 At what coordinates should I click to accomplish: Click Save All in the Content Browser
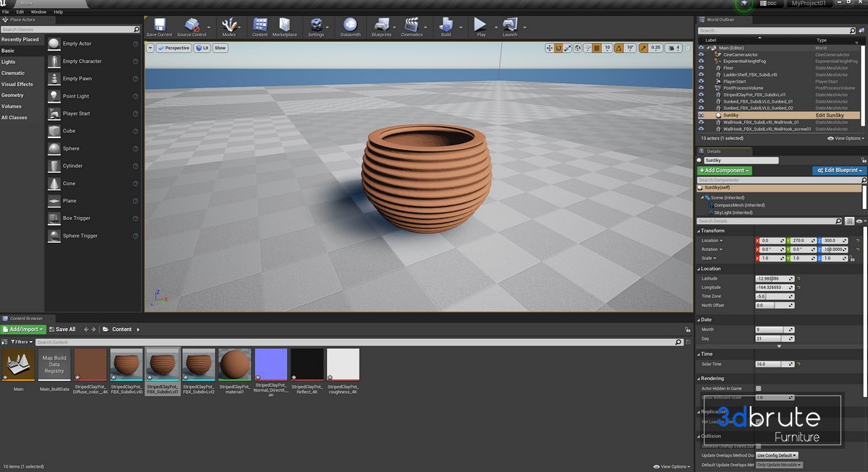[63, 330]
